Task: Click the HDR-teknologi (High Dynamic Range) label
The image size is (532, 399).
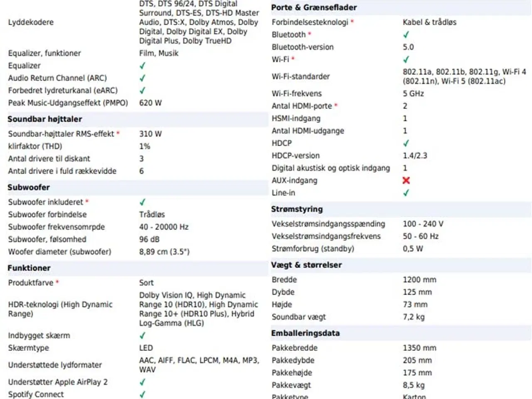Action: tap(60, 309)
